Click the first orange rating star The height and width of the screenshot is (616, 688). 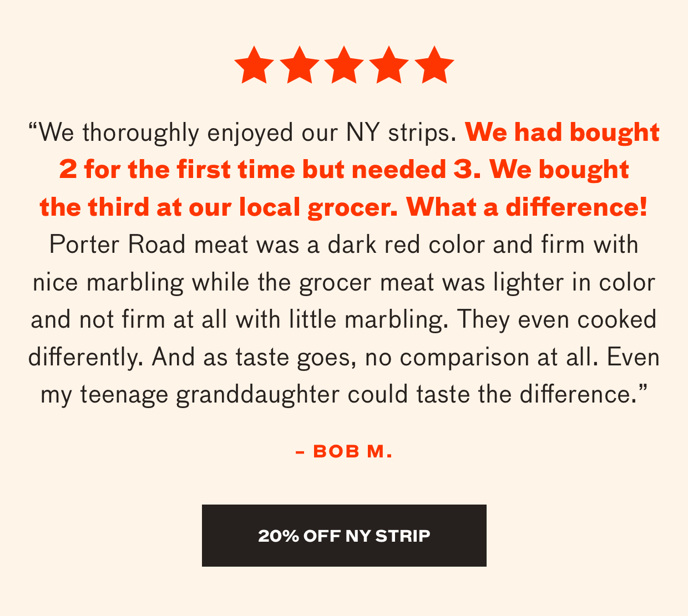coord(254,65)
